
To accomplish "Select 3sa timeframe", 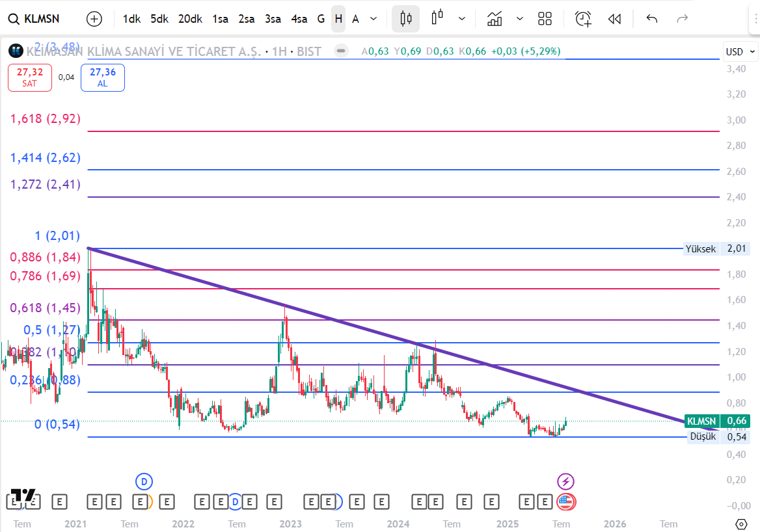I will click(x=273, y=19).
